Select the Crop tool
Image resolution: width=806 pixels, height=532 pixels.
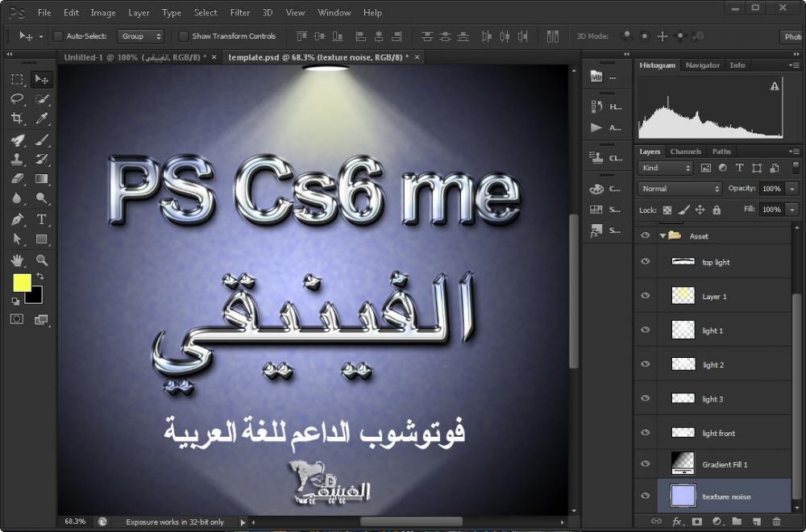pyautogui.click(x=18, y=118)
